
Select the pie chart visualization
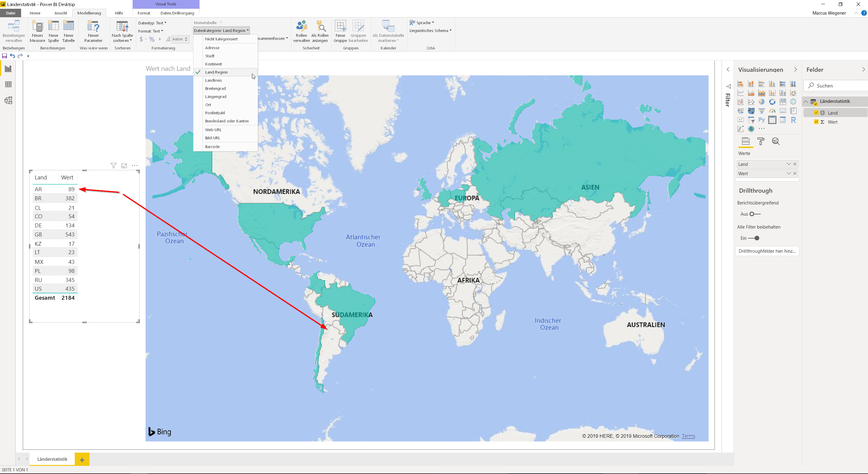coord(762,102)
